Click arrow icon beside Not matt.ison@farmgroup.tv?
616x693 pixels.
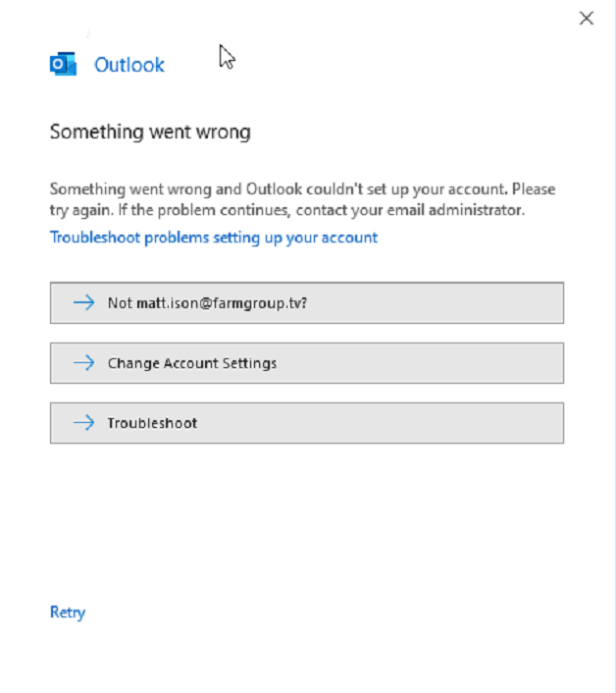click(84, 302)
